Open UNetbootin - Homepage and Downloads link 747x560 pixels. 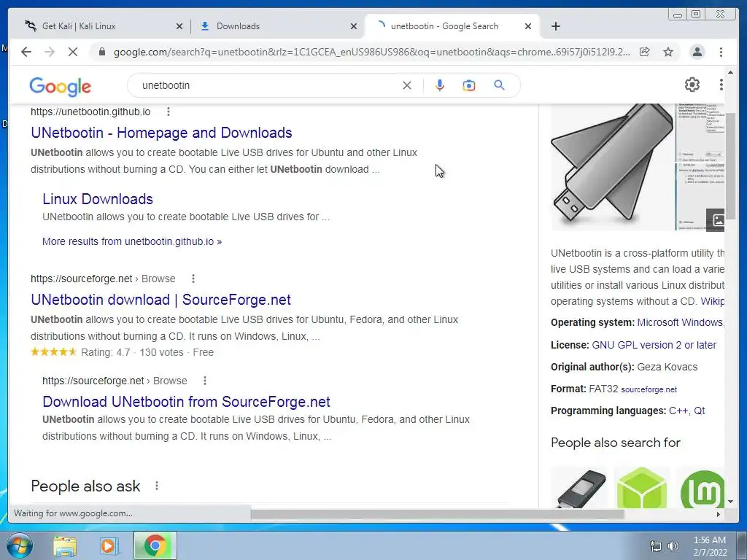click(x=161, y=133)
